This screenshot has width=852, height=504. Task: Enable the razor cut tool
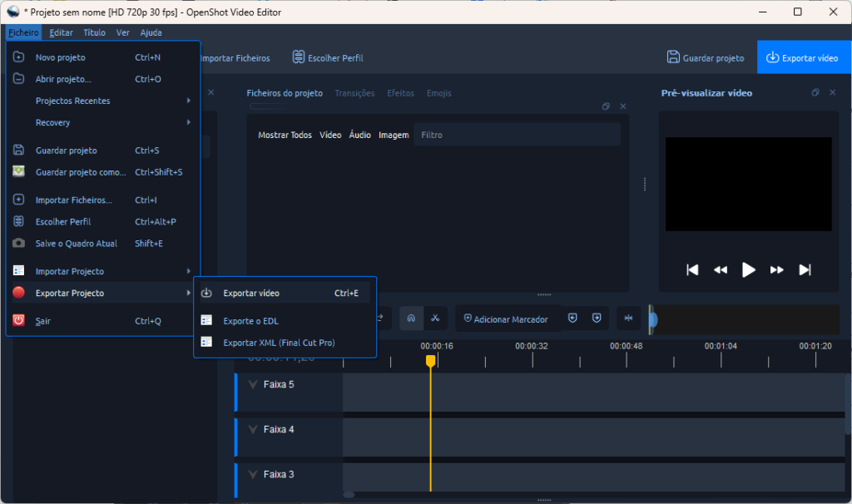[434, 319]
